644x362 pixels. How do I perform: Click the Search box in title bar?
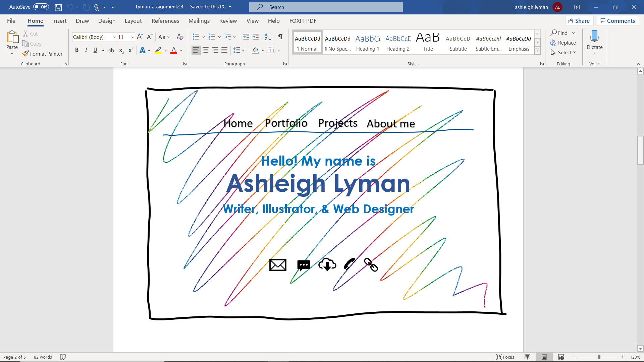coord(326,7)
